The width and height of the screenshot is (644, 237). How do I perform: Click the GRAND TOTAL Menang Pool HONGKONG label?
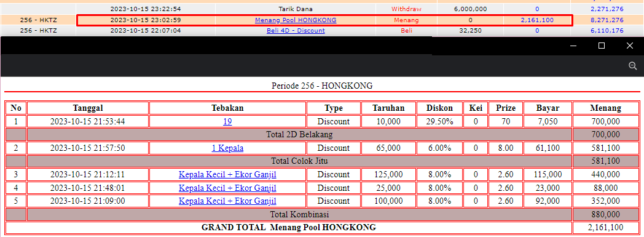(x=289, y=227)
